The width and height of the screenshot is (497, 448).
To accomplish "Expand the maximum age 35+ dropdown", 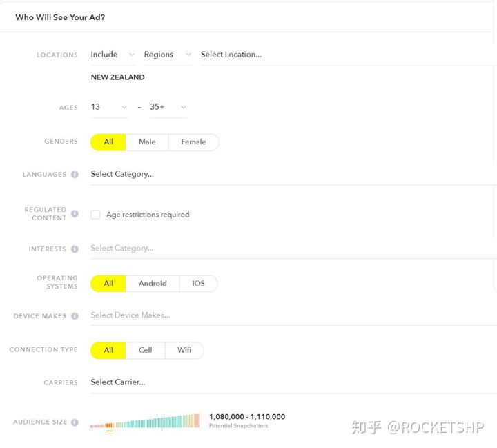I will (x=168, y=107).
